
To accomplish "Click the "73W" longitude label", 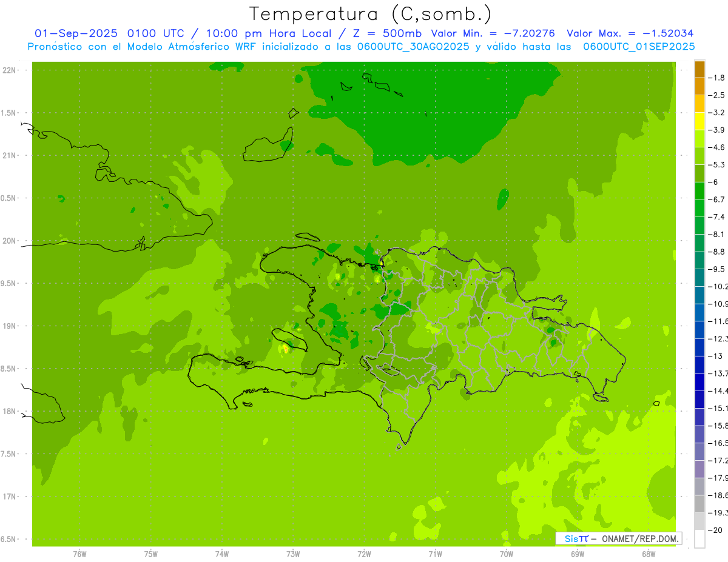I will [293, 554].
